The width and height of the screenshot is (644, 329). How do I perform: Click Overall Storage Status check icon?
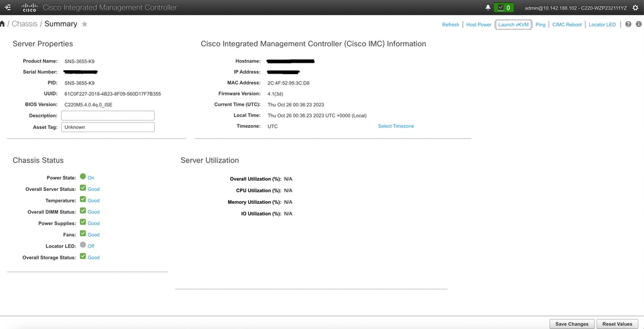(x=83, y=256)
